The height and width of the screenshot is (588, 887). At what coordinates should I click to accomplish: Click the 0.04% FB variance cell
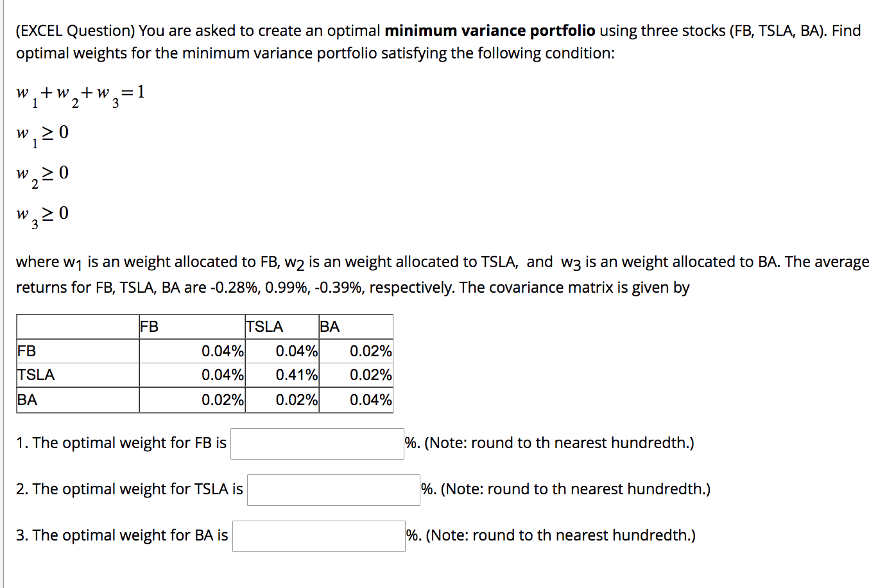tap(223, 350)
